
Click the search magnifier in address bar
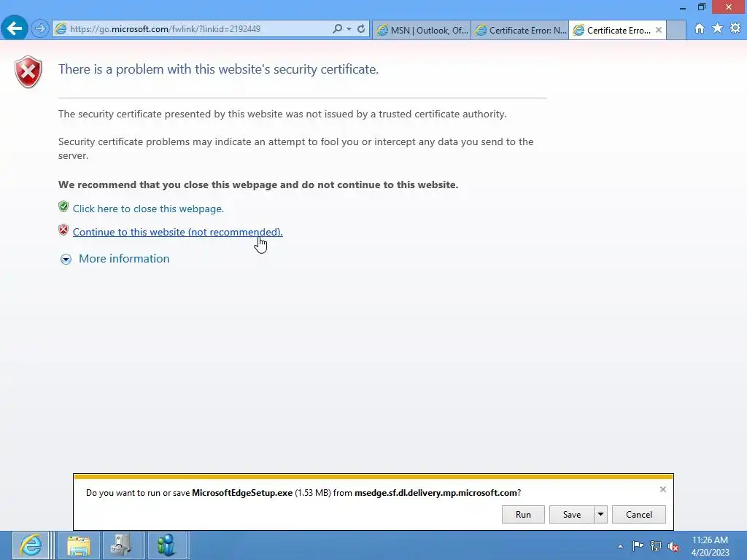pyautogui.click(x=337, y=28)
